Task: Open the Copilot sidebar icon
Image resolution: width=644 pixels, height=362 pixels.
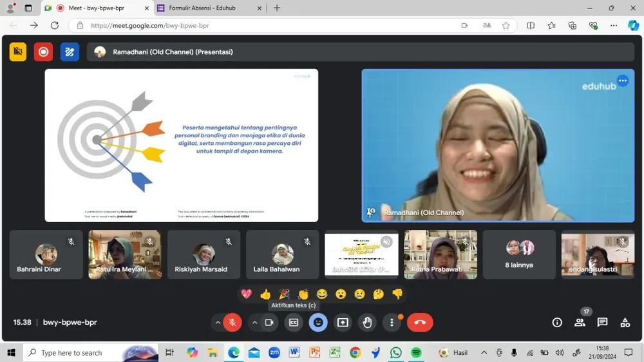Action: click(x=633, y=26)
